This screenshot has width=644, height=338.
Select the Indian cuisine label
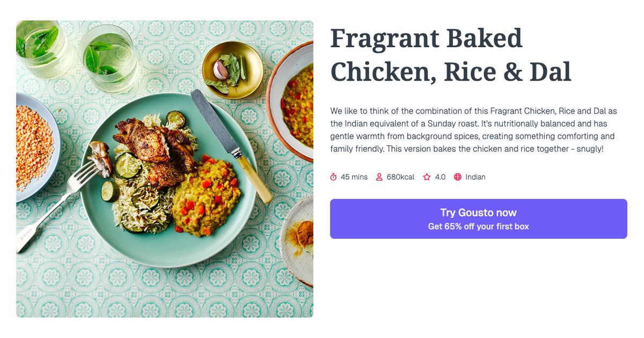point(476,177)
